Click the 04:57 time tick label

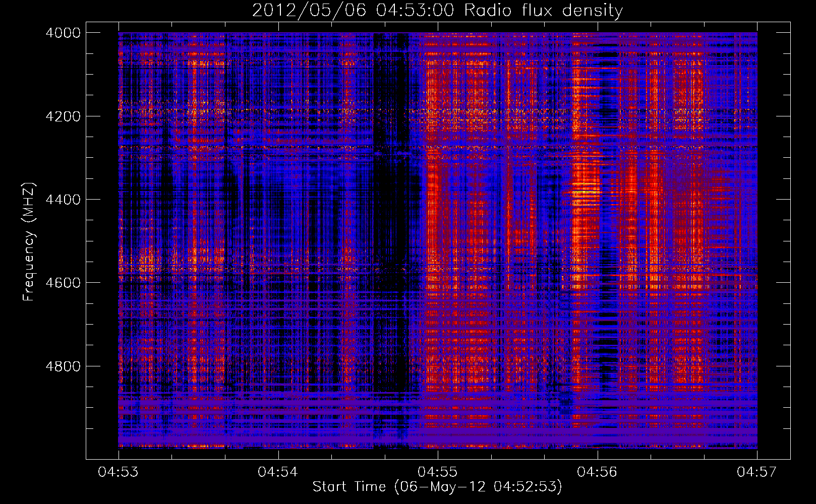pyautogui.click(x=757, y=472)
